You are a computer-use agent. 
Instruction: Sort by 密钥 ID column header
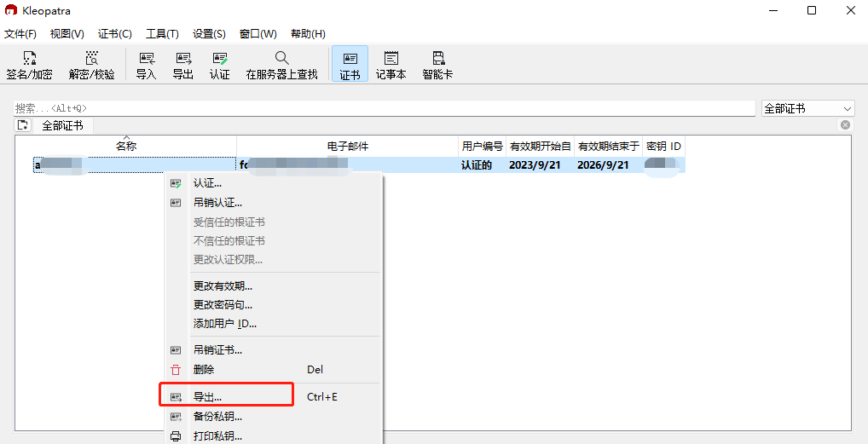click(x=664, y=147)
